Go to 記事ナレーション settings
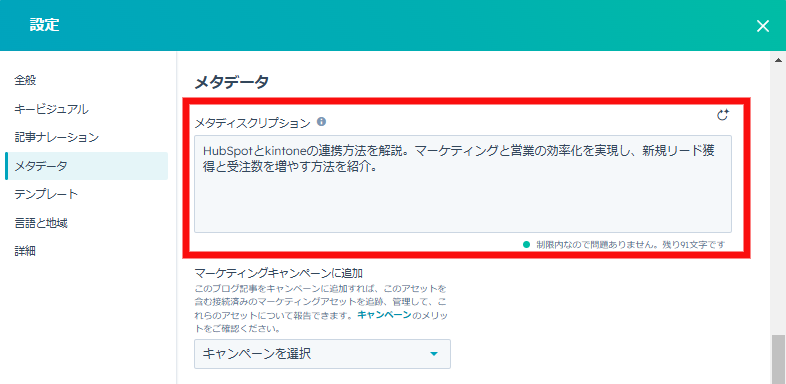Viewport: 786px width, 384px height. 56,137
